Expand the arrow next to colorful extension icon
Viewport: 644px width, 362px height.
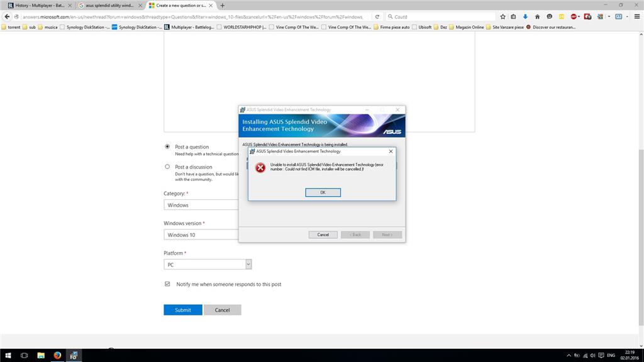[609, 17]
